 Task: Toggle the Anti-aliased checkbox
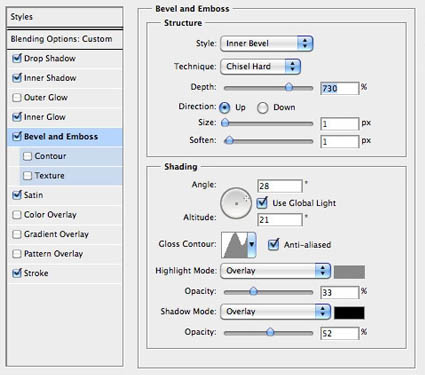click(273, 245)
